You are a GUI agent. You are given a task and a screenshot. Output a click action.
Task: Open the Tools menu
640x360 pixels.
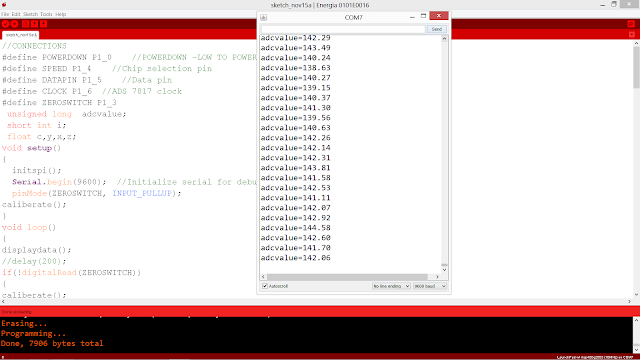(46, 14)
